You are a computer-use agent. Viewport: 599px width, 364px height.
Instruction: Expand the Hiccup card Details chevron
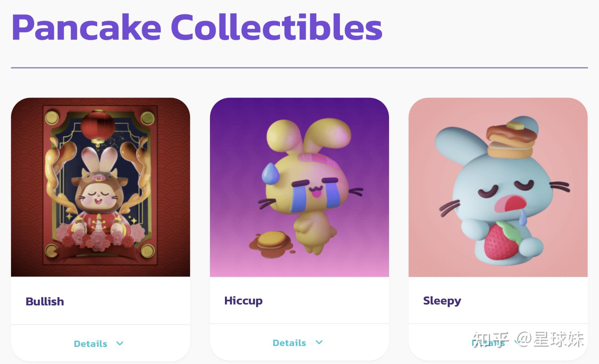(x=319, y=342)
